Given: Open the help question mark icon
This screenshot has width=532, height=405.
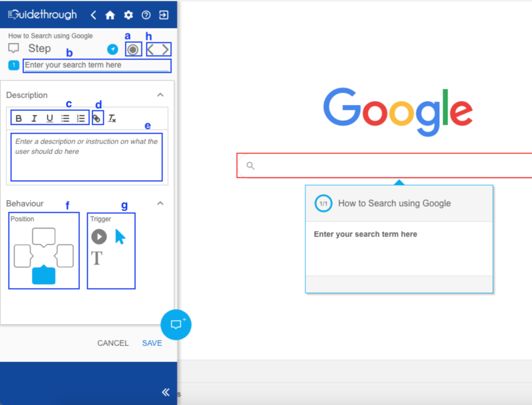Looking at the screenshot, I should pos(146,15).
